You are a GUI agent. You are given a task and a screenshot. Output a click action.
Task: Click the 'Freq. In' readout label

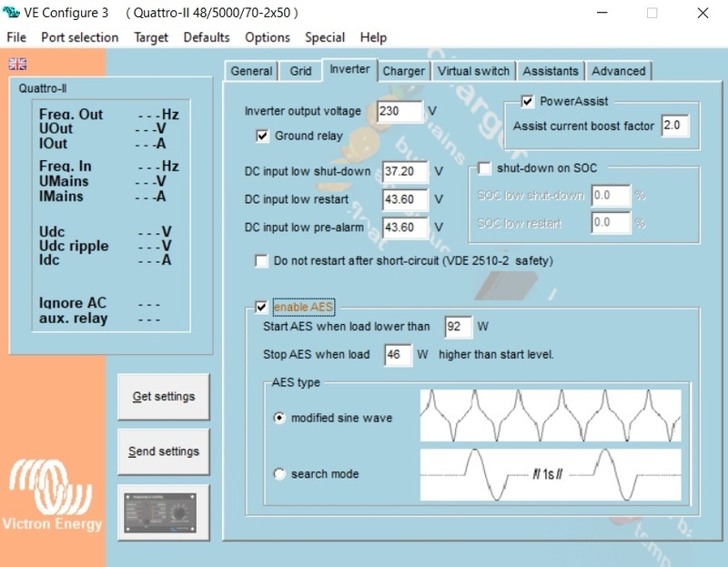click(65, 167)
